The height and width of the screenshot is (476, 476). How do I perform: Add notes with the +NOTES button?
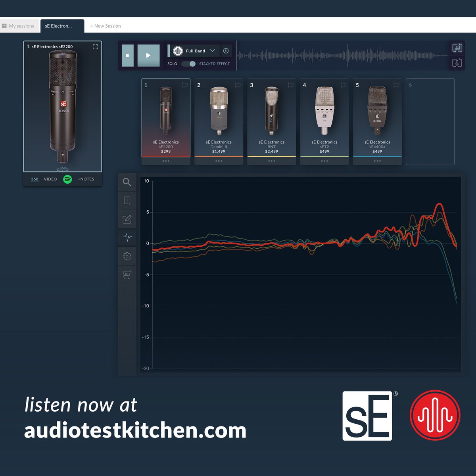(x=86, y=179)
